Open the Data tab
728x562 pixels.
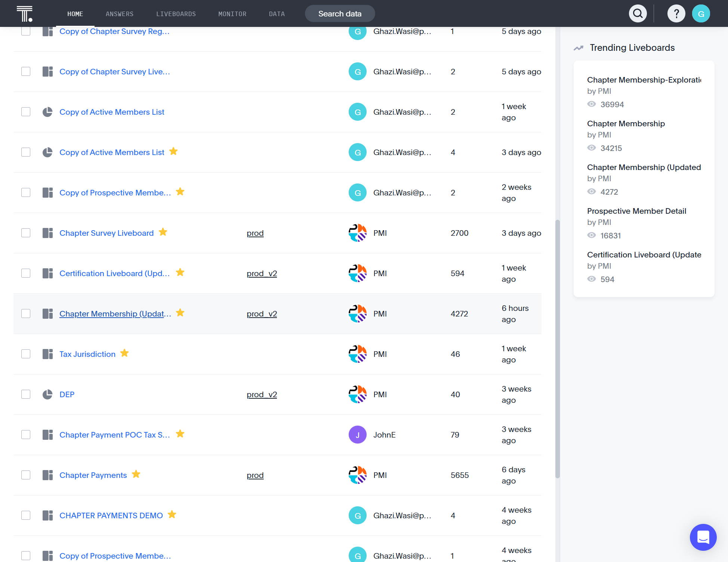(x=277, y=14)
